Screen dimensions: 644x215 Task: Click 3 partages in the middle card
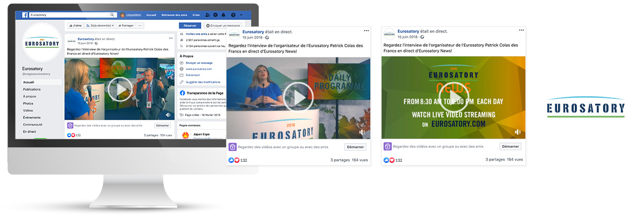[x=340, y=160]
